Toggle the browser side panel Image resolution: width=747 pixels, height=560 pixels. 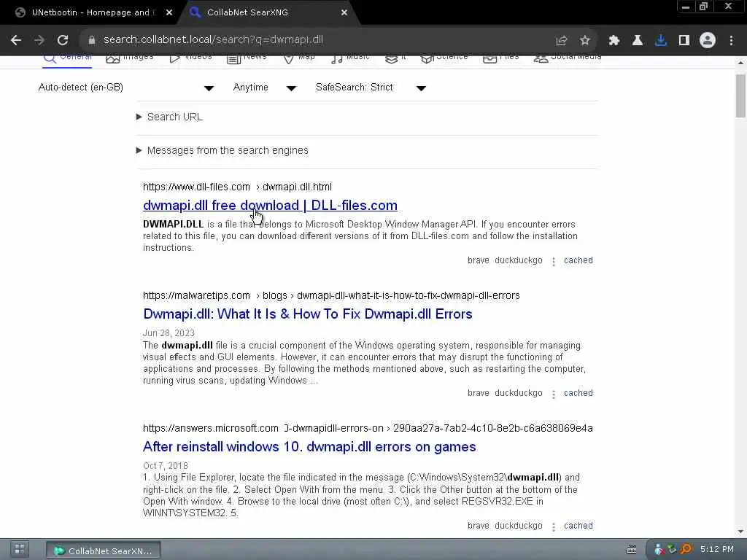click(x=684, y=41)
